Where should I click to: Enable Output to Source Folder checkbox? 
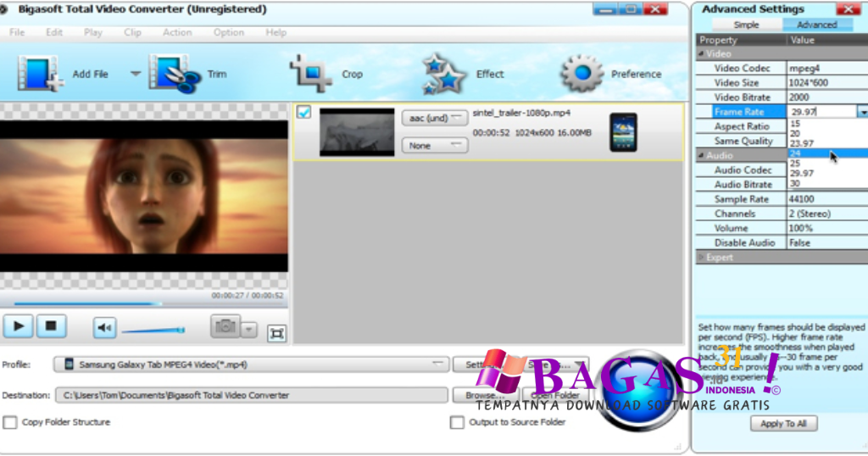click(x=457, y=422)
